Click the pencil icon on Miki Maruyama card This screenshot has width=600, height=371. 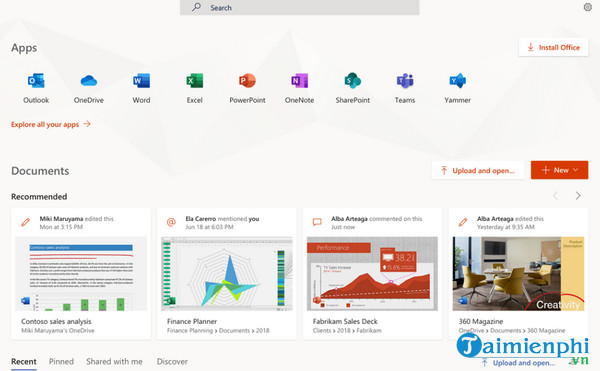pos(26,222)
